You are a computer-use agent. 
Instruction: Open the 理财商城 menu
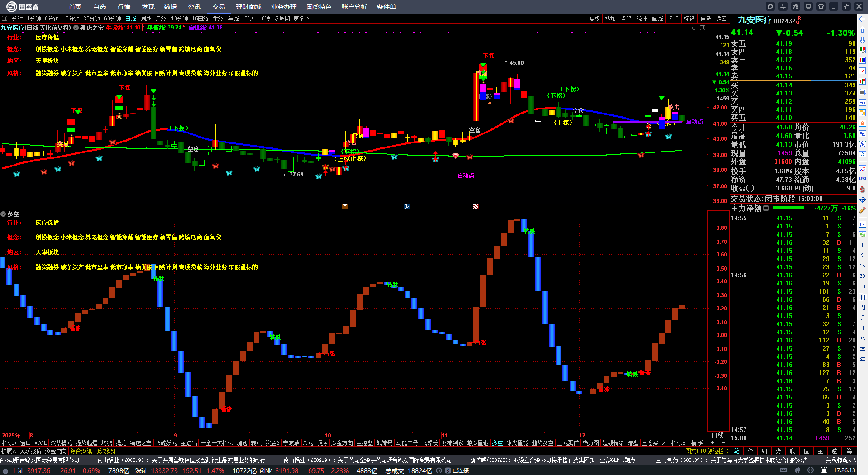[x=249, y=7]
